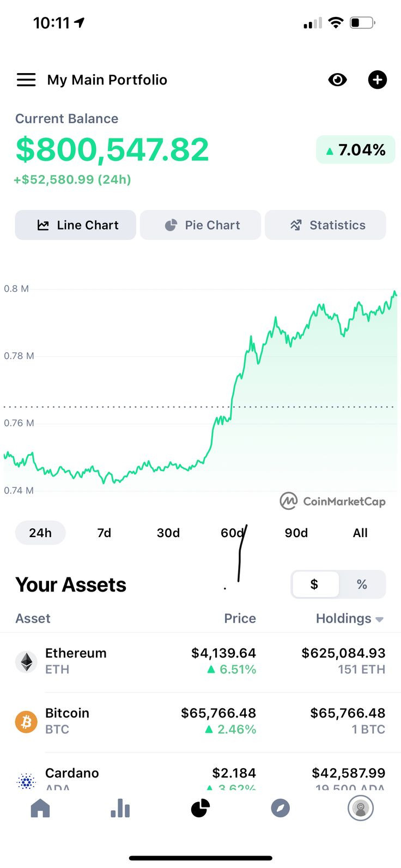Toggle balance visibility eye icon
This screenshot has width=401, height=868.
[x=337, y=80]
